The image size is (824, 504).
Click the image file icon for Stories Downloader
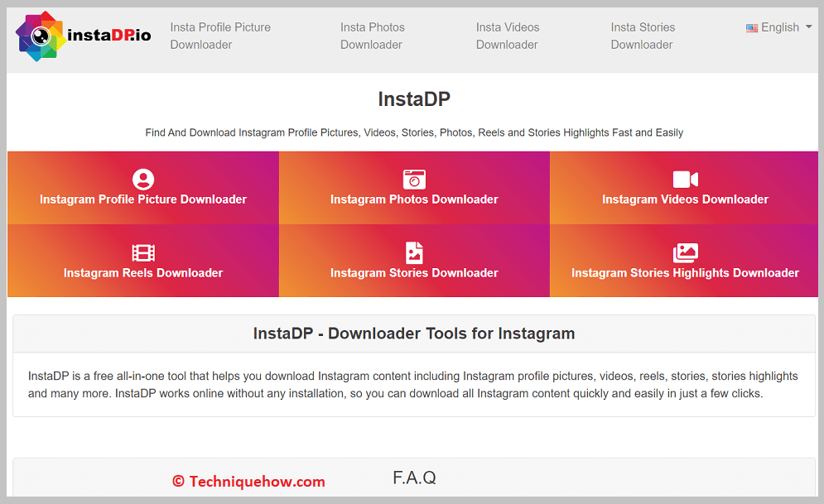[414, 252]
